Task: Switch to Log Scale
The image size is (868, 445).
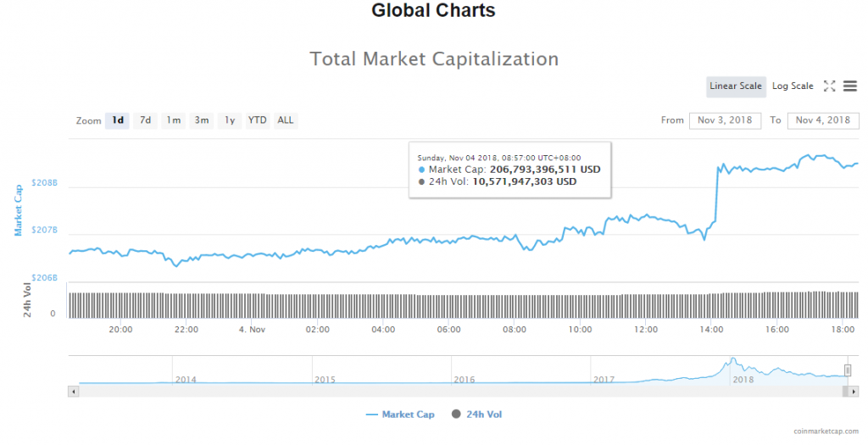Action: click(x=793, y=86)
